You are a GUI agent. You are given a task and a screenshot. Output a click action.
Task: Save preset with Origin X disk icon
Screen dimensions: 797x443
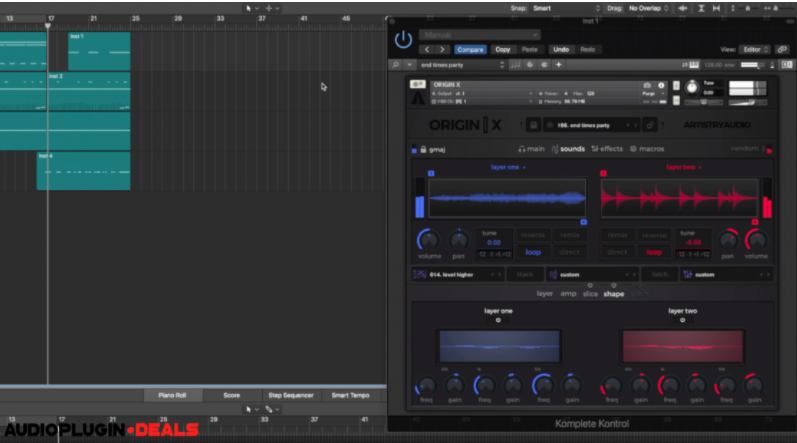533,125
